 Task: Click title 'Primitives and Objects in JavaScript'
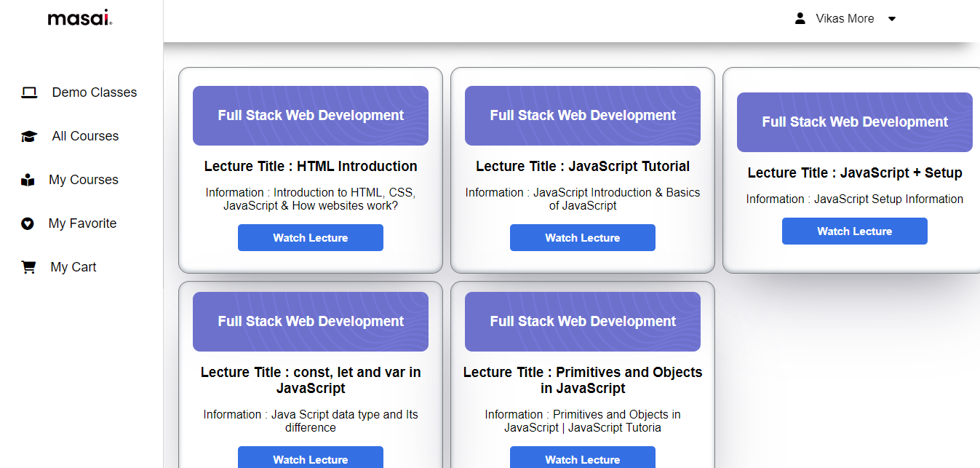click(x=583, y=380)
